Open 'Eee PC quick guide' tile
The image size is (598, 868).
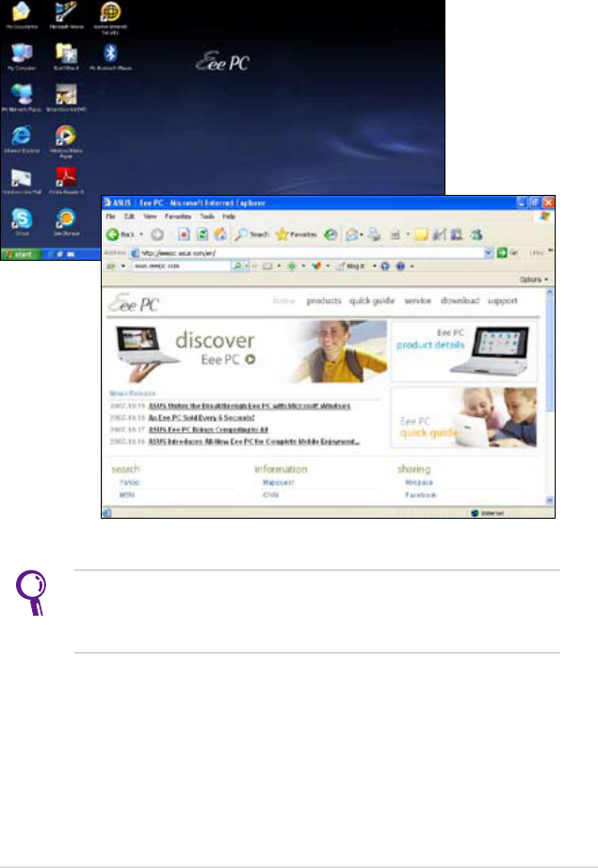[x=464, y=417]
